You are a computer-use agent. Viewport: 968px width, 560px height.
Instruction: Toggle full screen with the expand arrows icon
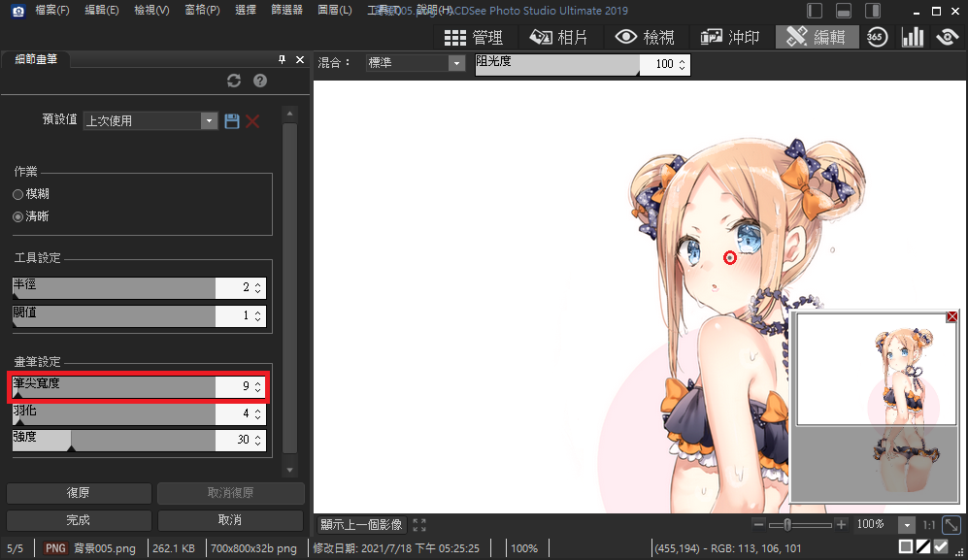tap(419, 525)
